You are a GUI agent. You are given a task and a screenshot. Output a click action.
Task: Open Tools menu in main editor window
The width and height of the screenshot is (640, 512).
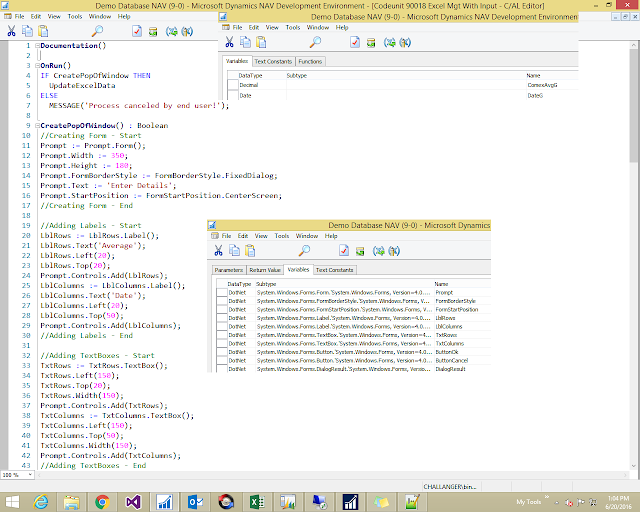coord(75,16)
